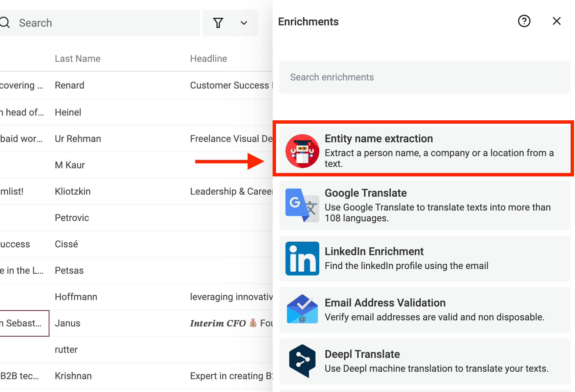The width and height of the screenshot is (575, 392).
Task: Click the LinkedIn Enrichment logo icon
Action: [x=302, y=259]
